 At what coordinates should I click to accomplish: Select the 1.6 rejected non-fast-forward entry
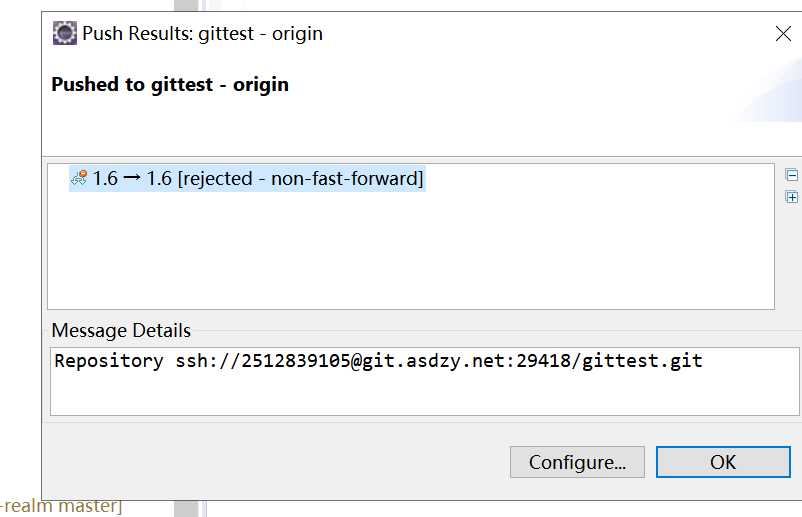coord(247,178)
